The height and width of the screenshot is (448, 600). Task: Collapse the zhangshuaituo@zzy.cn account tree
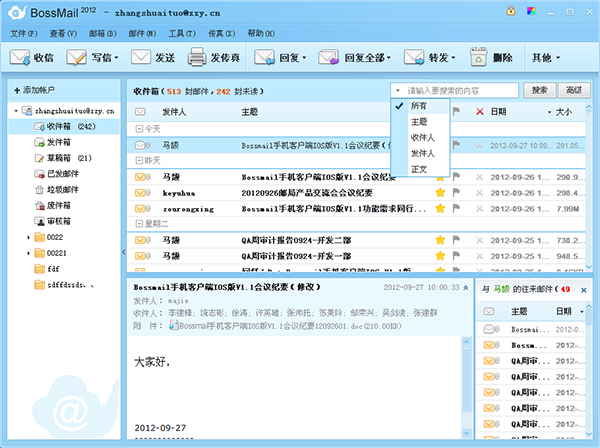pyautogui.click(x=16, y=111)
